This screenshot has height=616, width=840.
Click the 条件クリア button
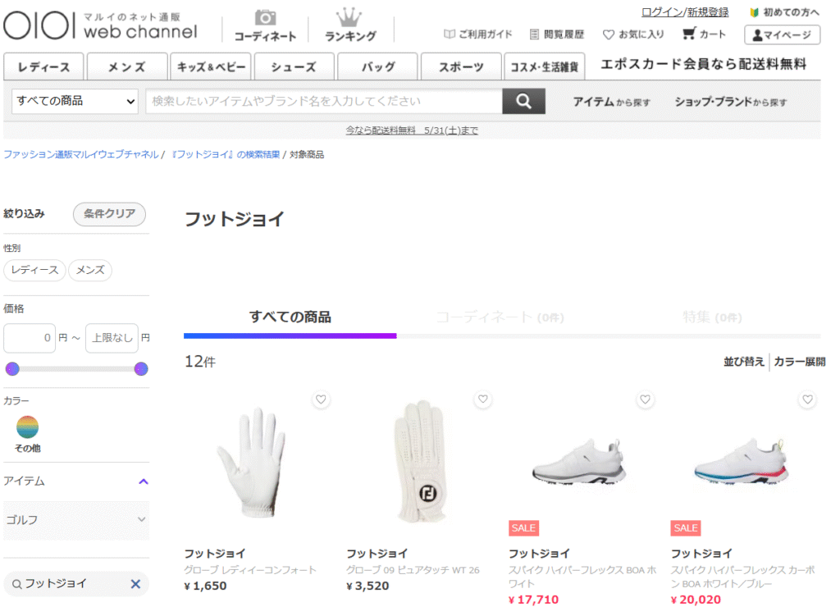point(109,214)
